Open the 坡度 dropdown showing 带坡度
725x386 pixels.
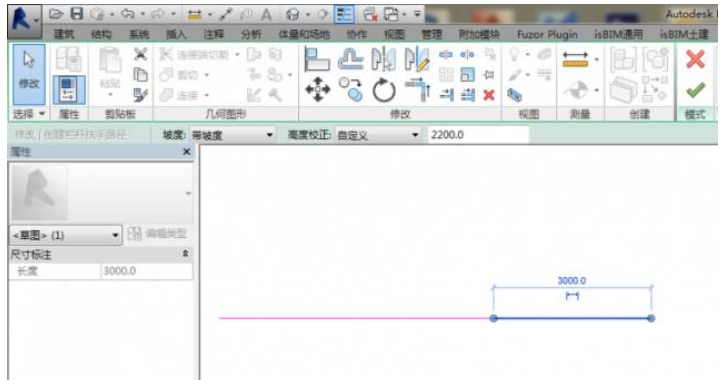click(x=232, y=135)
